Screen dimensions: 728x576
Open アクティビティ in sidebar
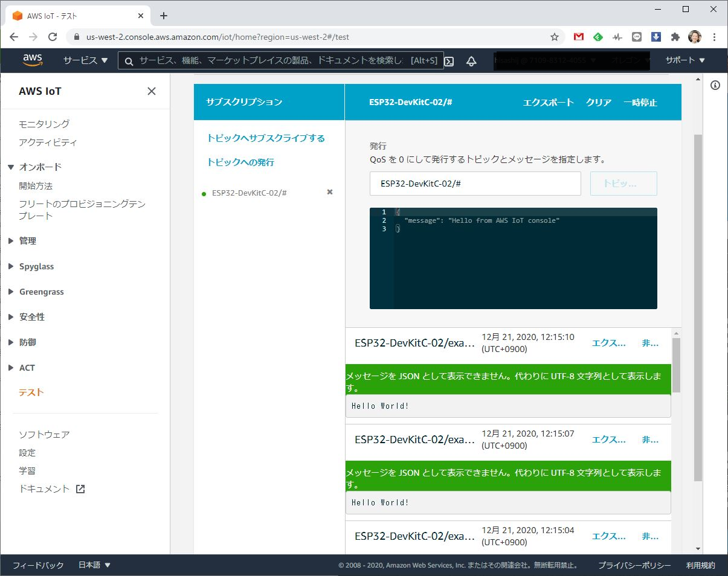point(48,142)
